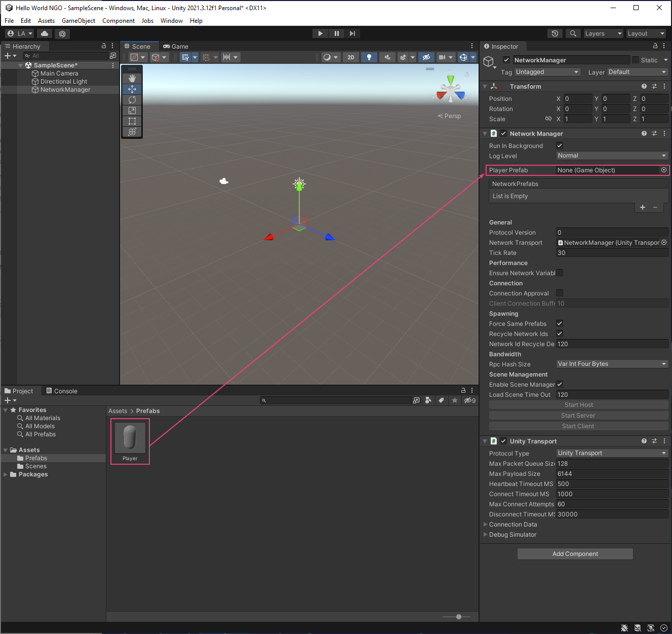Image resolution: width=672 pixels, height=634 pixels.
Task: Adjust the Project panel icon size slider
Action: (458, 617)
